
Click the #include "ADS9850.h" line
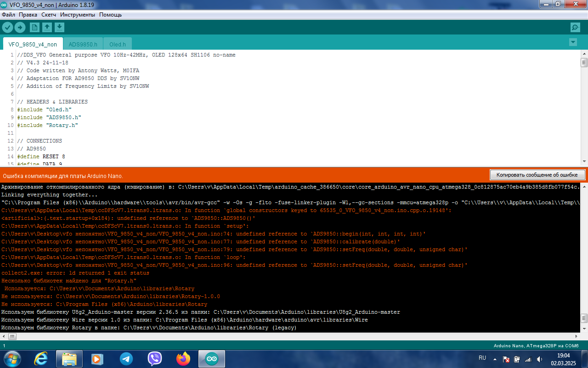[x=49, y=117]
